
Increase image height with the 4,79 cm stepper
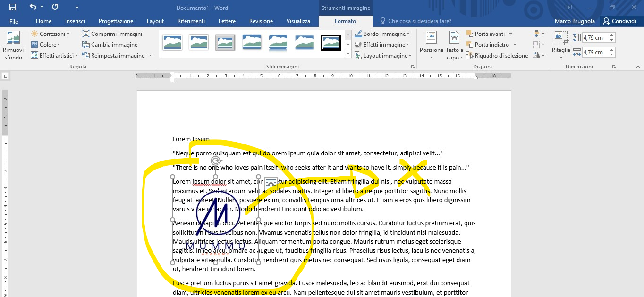point(611,34)
